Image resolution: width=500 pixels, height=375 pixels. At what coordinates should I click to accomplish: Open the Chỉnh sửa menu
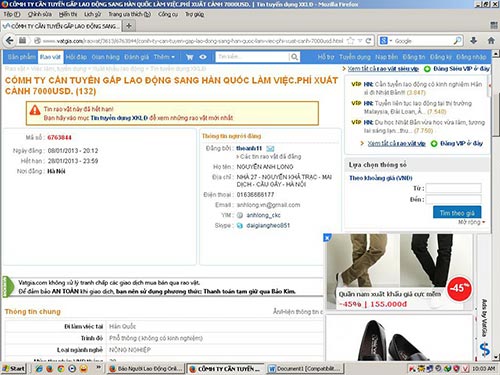(x=40, y=14)
